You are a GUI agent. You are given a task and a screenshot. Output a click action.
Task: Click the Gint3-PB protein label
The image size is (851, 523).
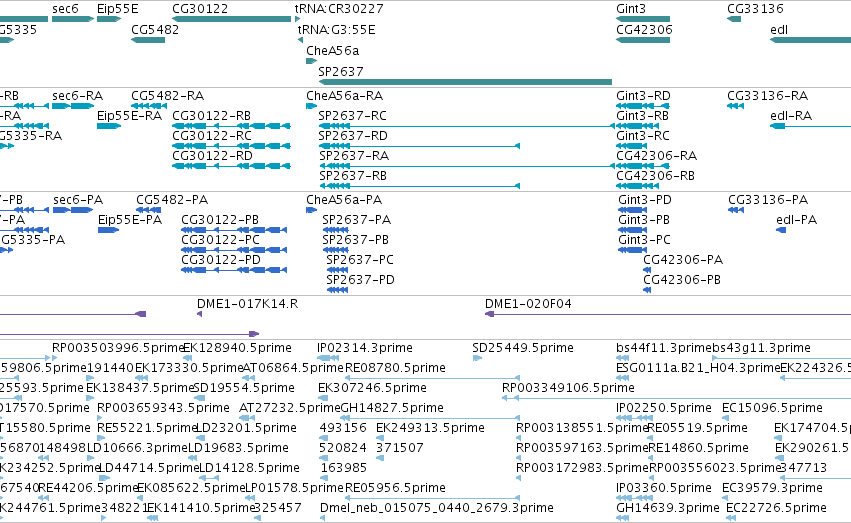tap(644, 220)
